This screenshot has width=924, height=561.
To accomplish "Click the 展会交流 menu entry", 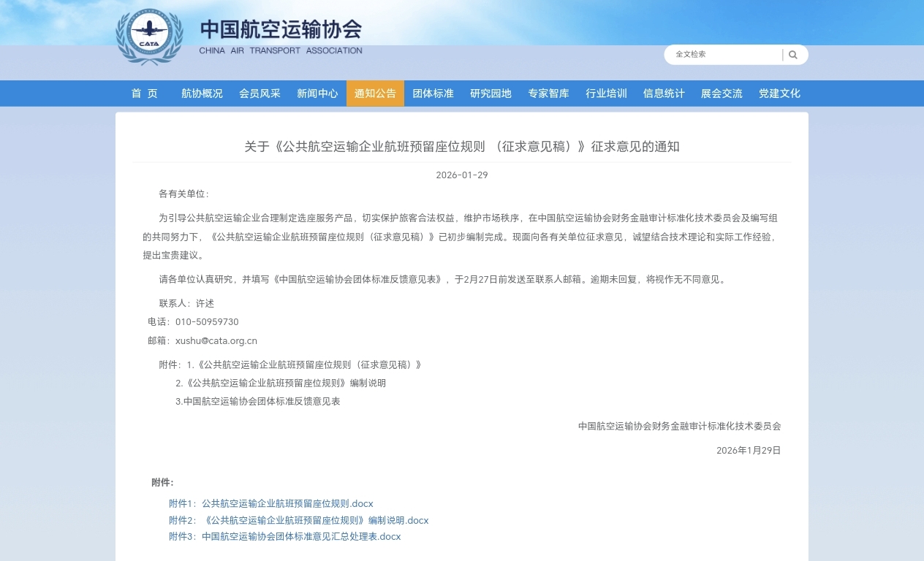I will pyautogui.click(x=722, y=93).
